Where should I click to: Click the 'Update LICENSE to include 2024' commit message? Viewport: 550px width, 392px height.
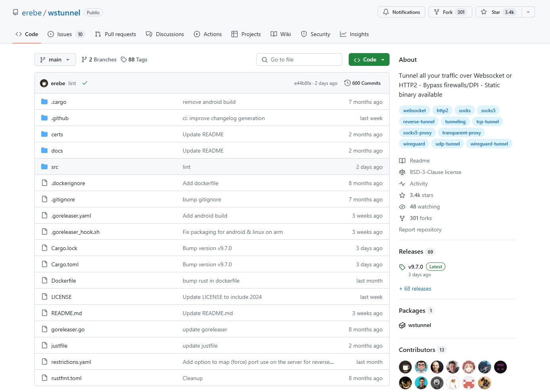coord(222,297)
